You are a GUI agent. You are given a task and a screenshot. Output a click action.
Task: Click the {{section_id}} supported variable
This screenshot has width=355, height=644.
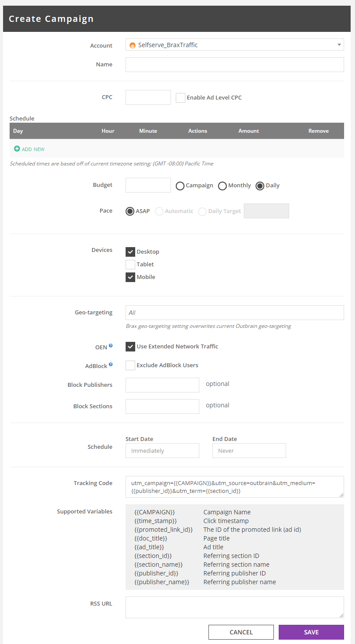coord(153,556)
